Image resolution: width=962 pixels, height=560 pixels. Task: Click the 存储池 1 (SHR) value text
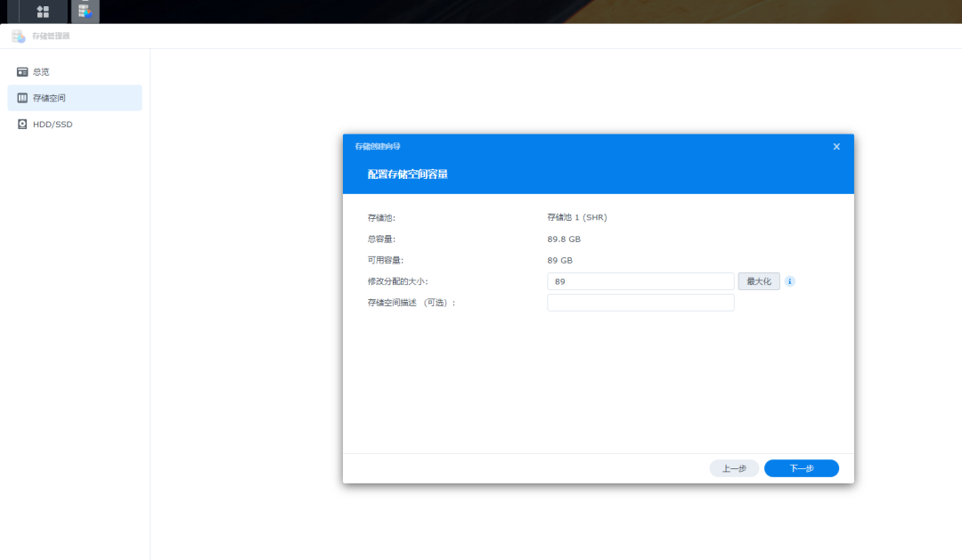pos(576,217)
